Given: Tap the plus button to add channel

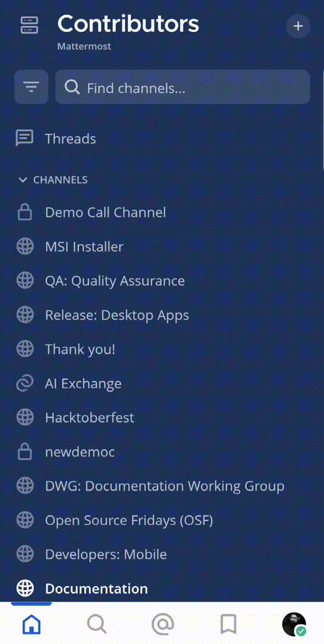Looking at the screenshot, I should coord(298,26).
